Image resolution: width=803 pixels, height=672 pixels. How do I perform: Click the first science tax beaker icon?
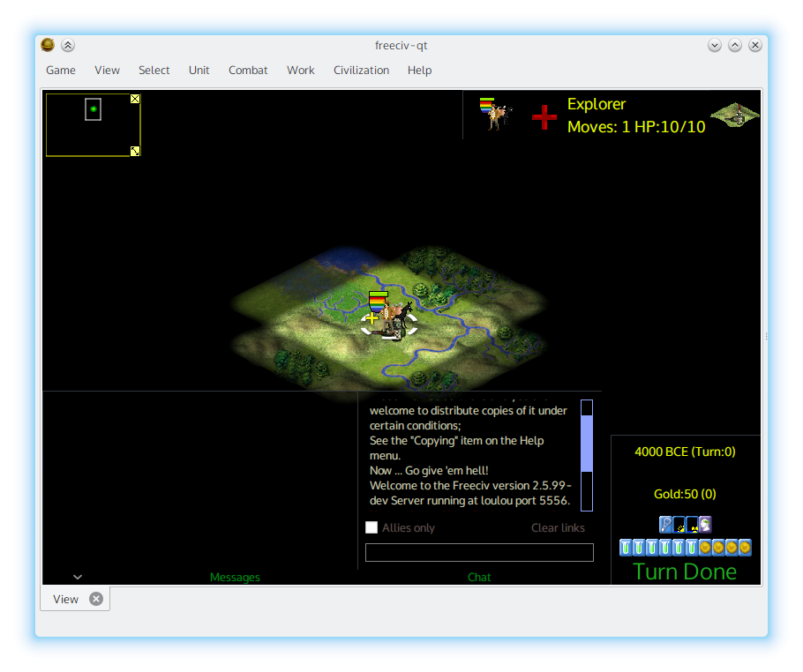tap(626, 548)
